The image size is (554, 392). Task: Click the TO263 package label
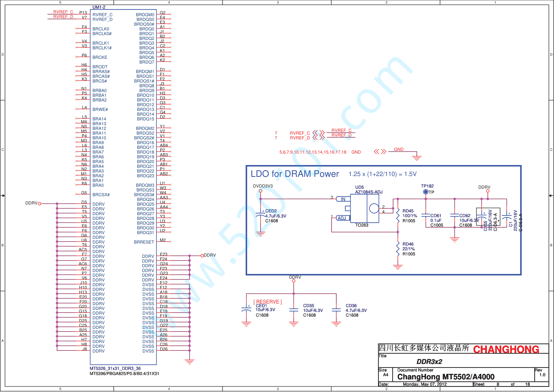point(361,225)
